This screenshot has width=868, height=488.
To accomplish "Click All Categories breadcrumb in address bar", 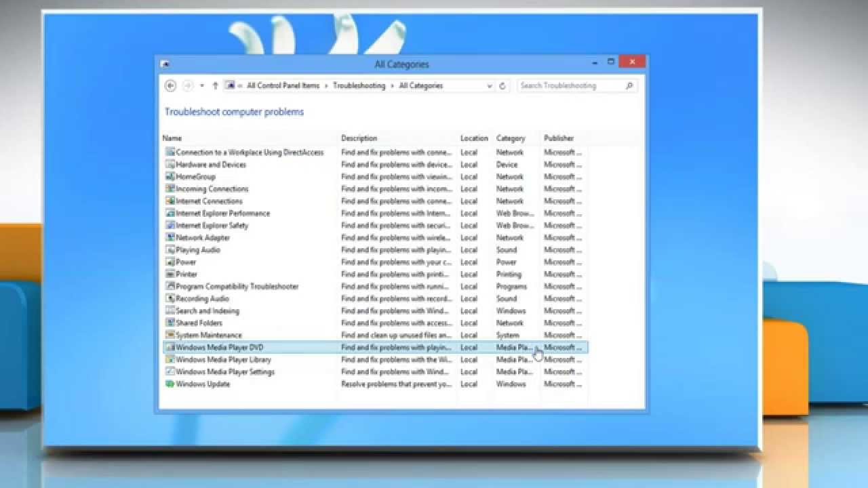I will [420, 86].
